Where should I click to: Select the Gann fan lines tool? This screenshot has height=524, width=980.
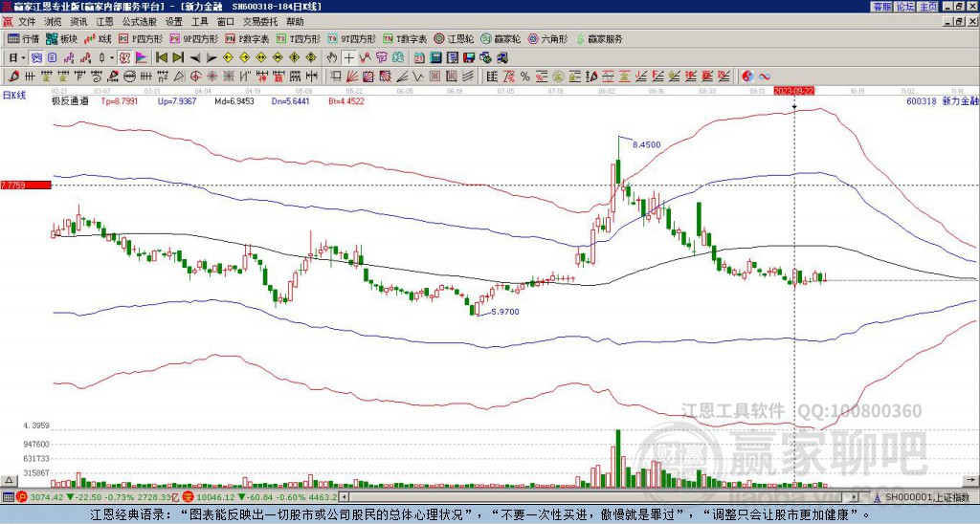[x=352, y=76]
